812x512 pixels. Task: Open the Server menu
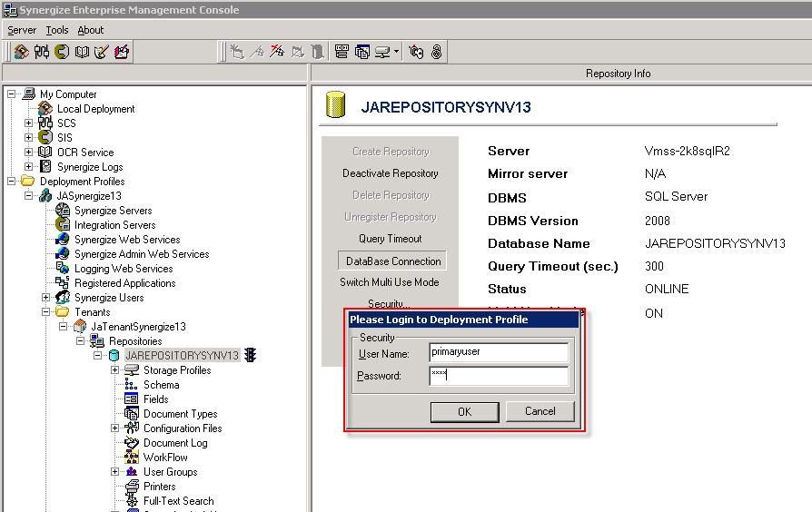[x=22, y=30]
